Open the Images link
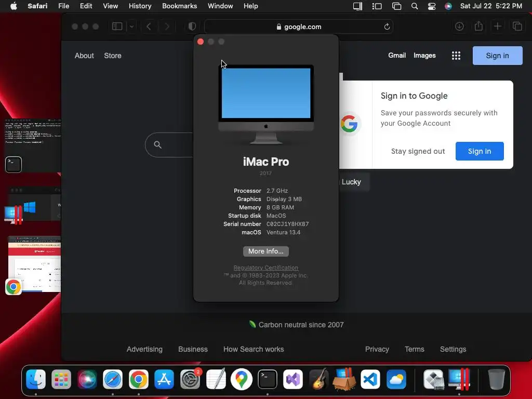This screenshot has height=399, width=532. pos(424,55)
